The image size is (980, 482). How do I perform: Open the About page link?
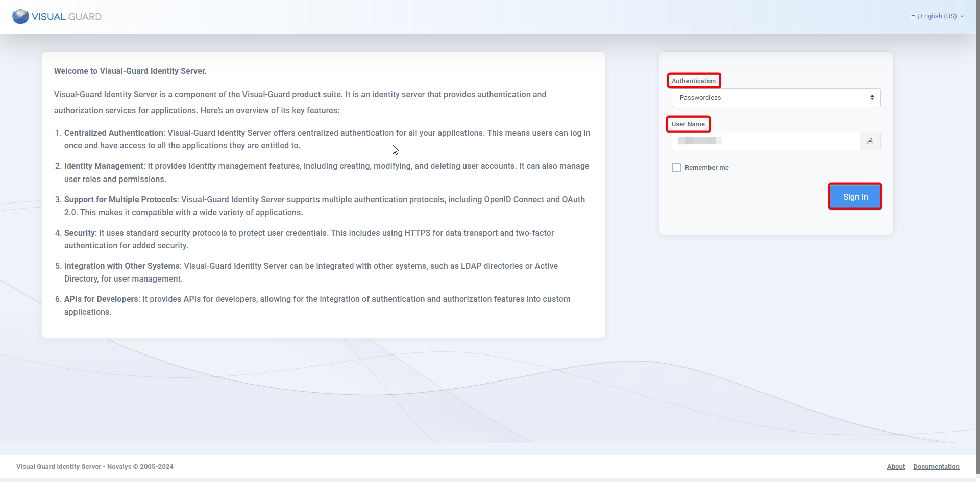[896, 466]
